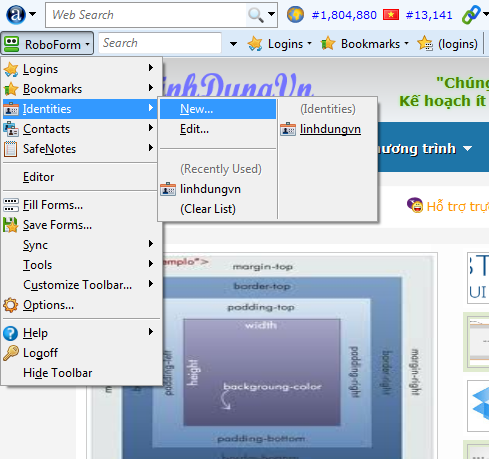
Task: Click the Vietnam flag icon
Action: click(391, 15)
